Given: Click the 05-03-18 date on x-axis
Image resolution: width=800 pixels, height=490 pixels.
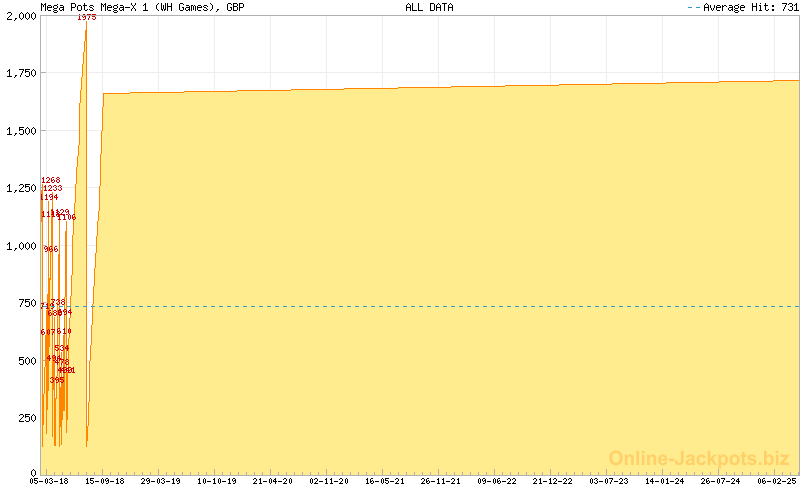Looking at the screenshot, I should point(49,481).
